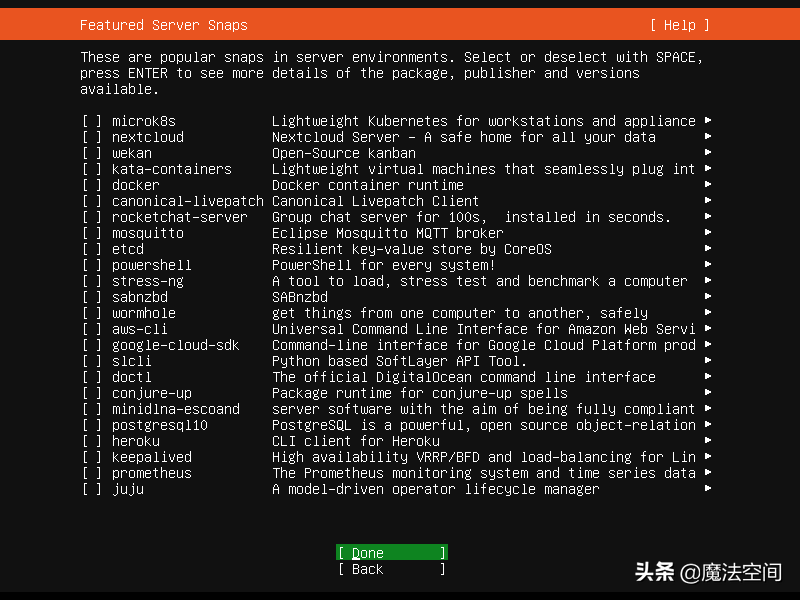Expand the doctl row arrow
This screenshot has height=600, width=800.
(x=708, y=376)
